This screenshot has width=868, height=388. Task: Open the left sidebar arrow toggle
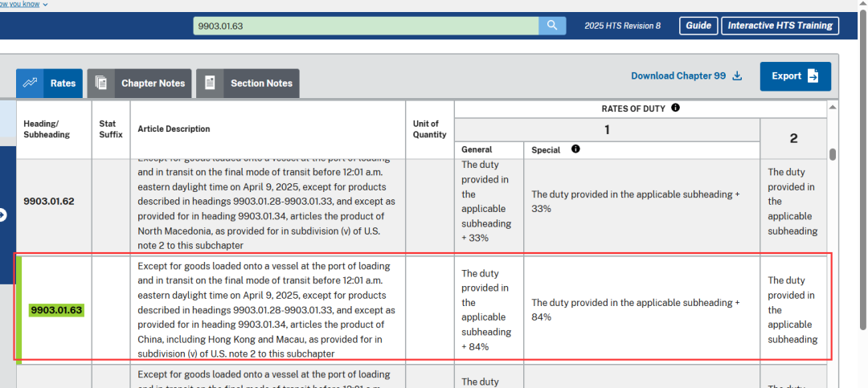[x=3, y=214]
